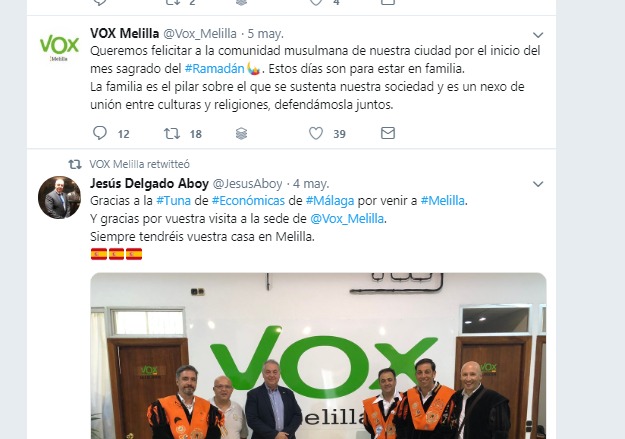Open the #Málaga hashtag link

click(330, 201)
